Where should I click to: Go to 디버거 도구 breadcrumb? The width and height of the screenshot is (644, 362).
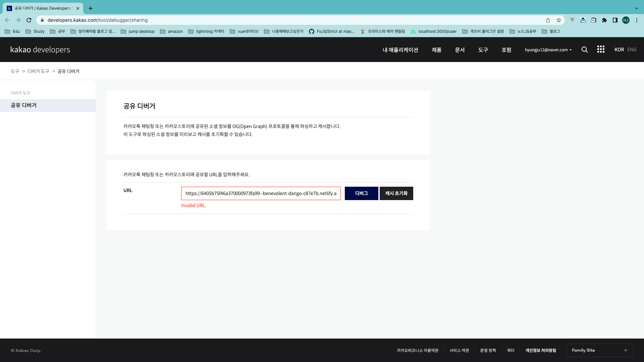[38, 71]
